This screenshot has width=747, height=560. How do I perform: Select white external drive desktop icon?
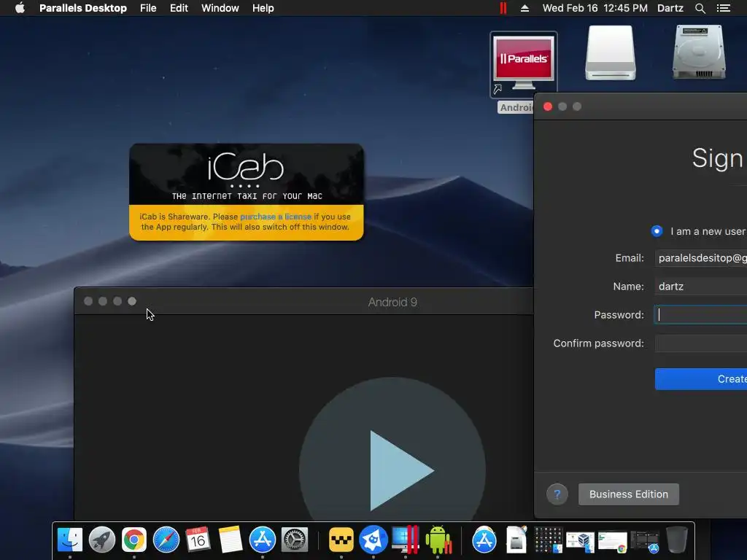point(611,52)
